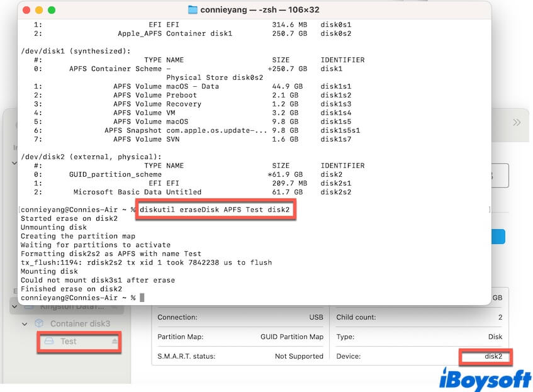Collapse Container disk3 in the sidebar
Image resolution: width=533 pixels, height=392 pixels.
[24, 323]
